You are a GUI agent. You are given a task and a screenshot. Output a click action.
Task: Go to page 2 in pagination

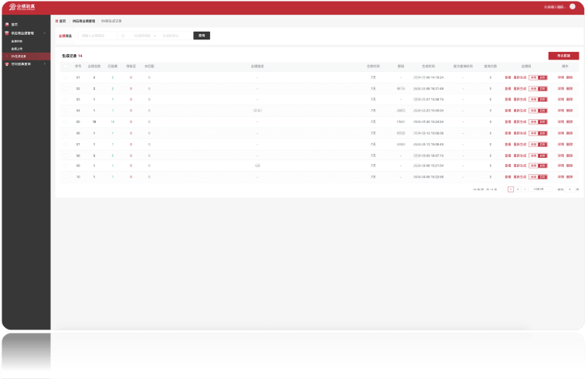point(518,189)
